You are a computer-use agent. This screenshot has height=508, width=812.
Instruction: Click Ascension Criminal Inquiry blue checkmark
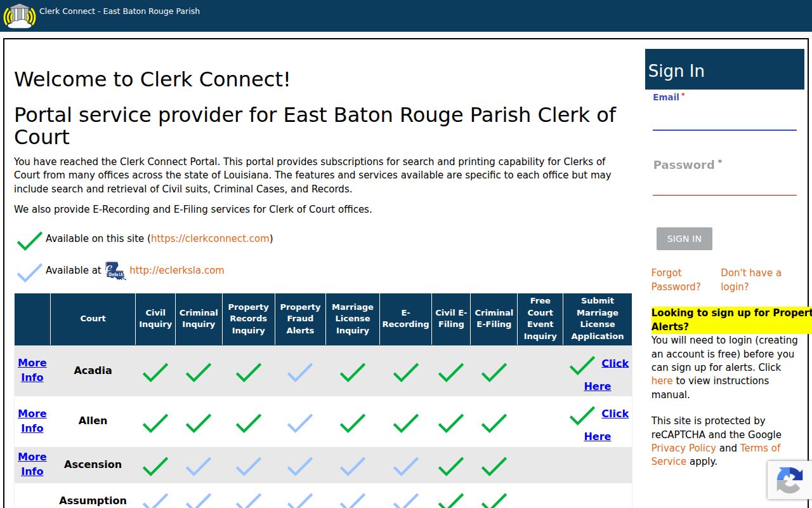199,467
